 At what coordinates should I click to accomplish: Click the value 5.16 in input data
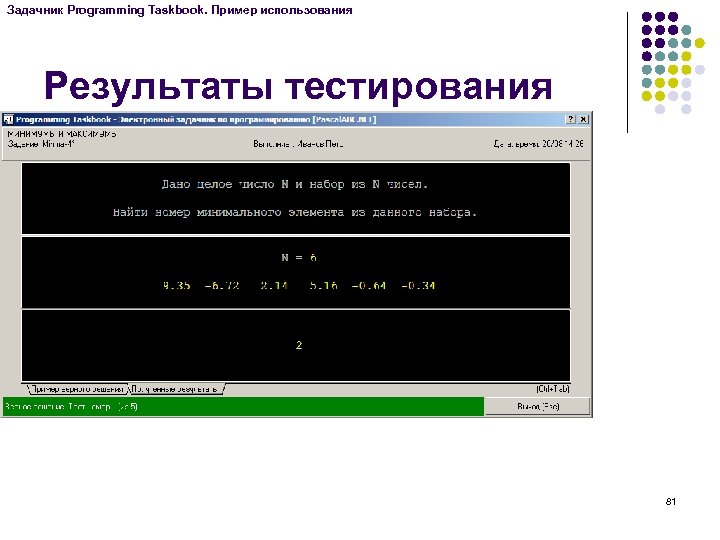[324, 286]
